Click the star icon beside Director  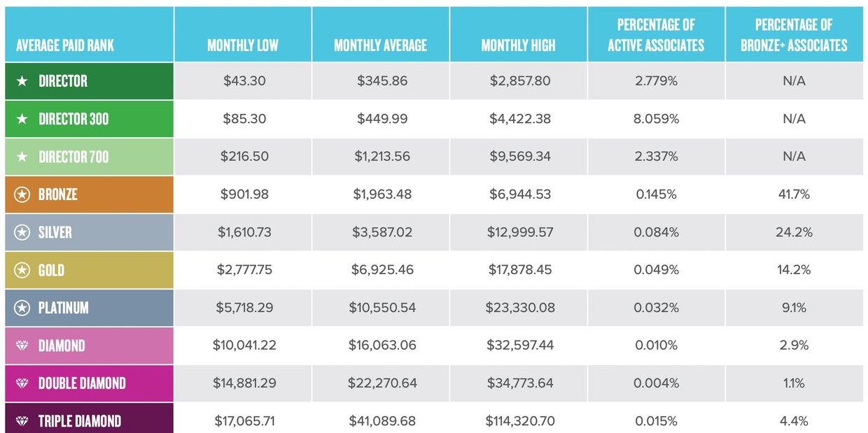[x=22, y=81]
